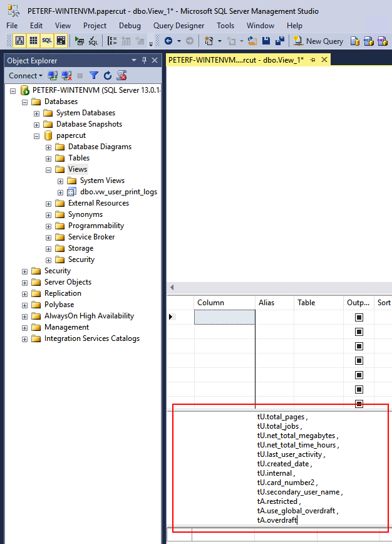
Task: Open the Debug menu
Action: [130, 26]
